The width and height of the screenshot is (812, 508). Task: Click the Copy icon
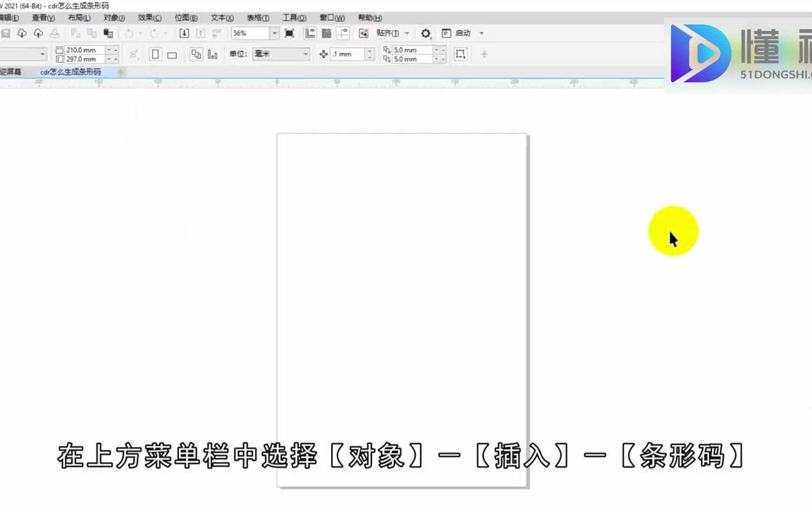point(92,33)
